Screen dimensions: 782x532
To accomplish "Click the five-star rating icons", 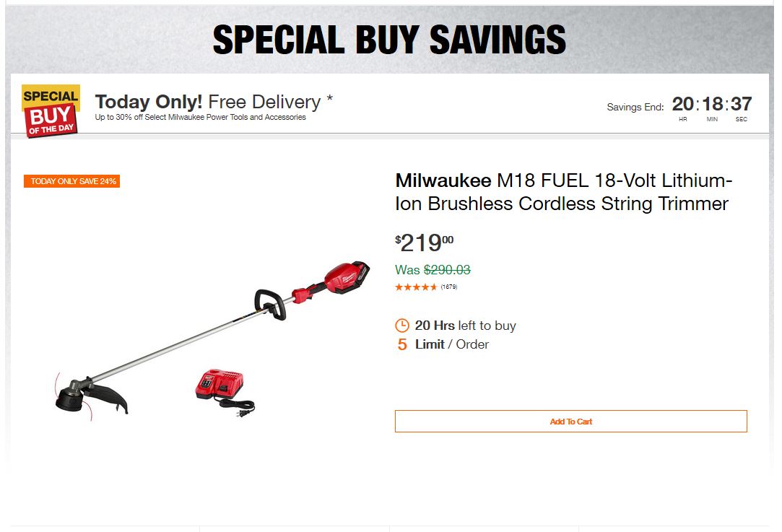I will coord(416,287).
